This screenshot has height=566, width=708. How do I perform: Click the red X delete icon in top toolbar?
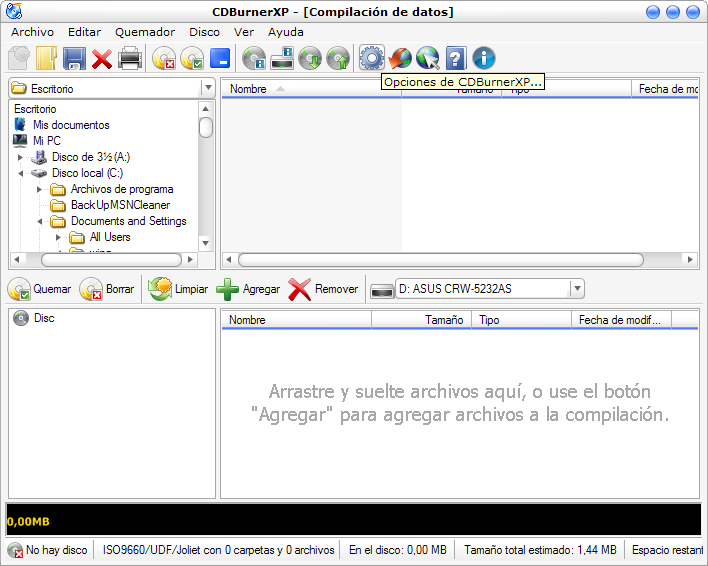point(102,58)
